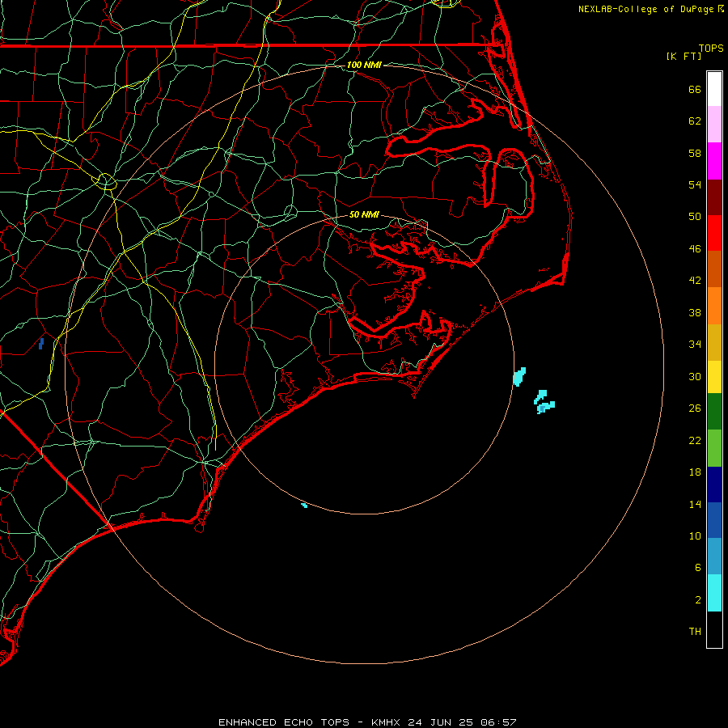Click the "50 NMI" range ring label
The height and width of the screenshot is (728, 728).
pyautogui.click(x=364, y=214)
